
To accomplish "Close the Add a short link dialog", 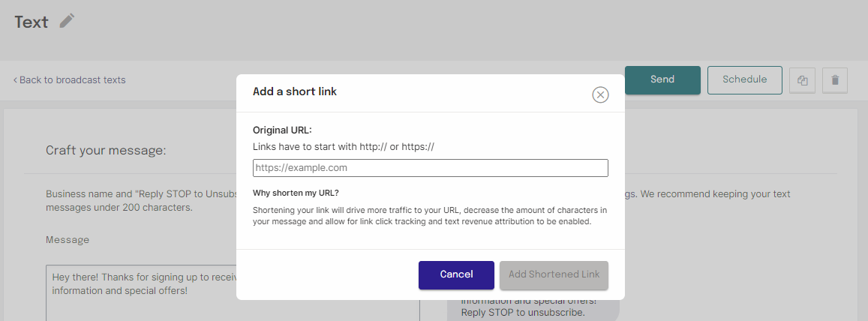I will 600,94.
